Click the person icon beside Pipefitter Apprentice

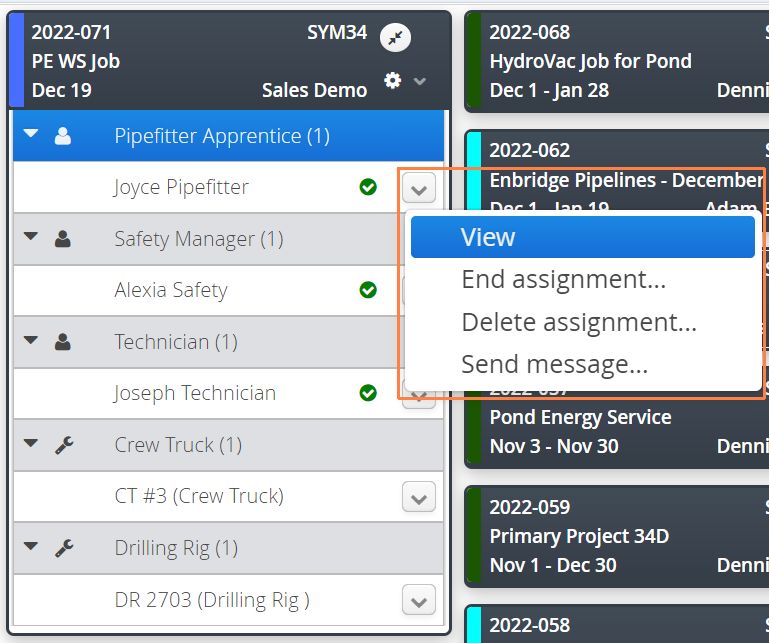(x=63, y=136)
